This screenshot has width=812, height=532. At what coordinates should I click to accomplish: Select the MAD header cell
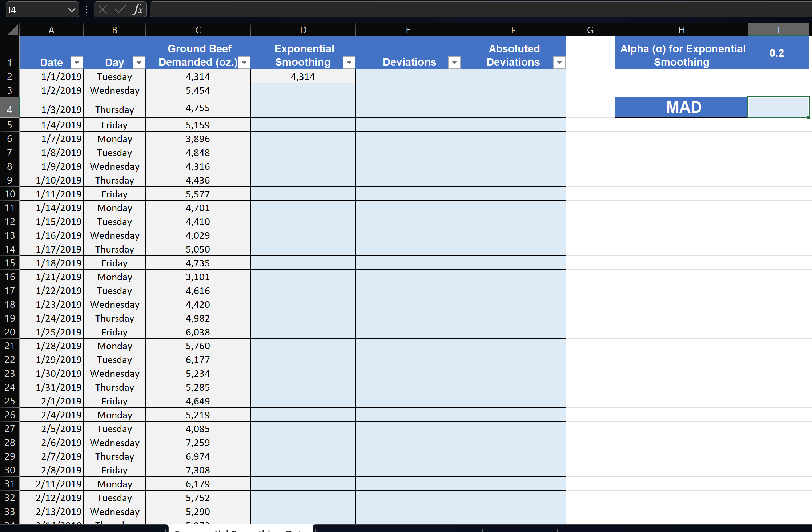(681, 107)
